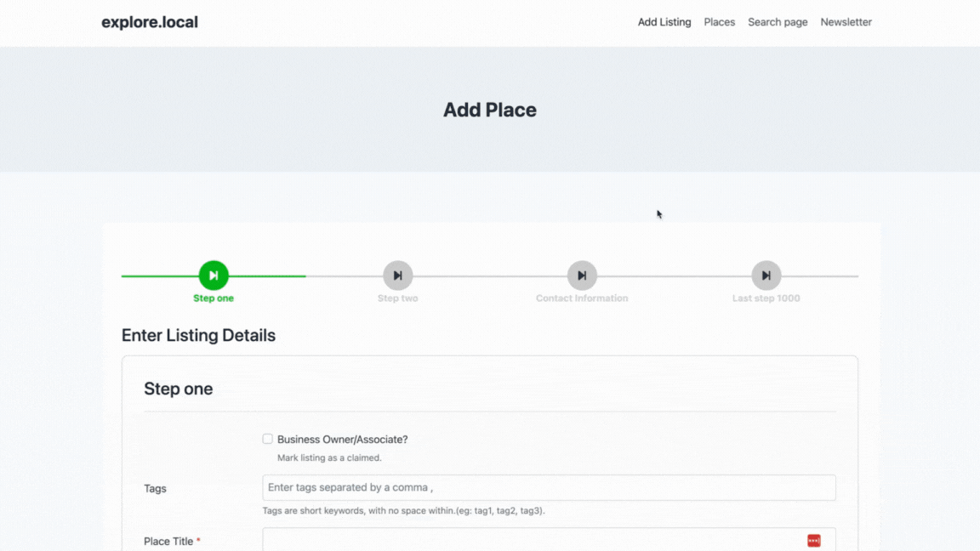Select the 'Step one' label under the stepper

coord(214,298)
